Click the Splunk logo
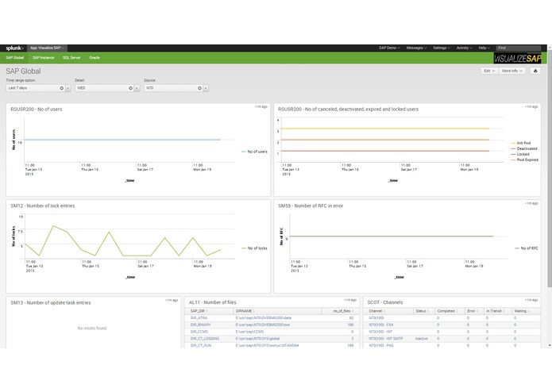The height and width of the screenshot is (392, 552). 14,48
